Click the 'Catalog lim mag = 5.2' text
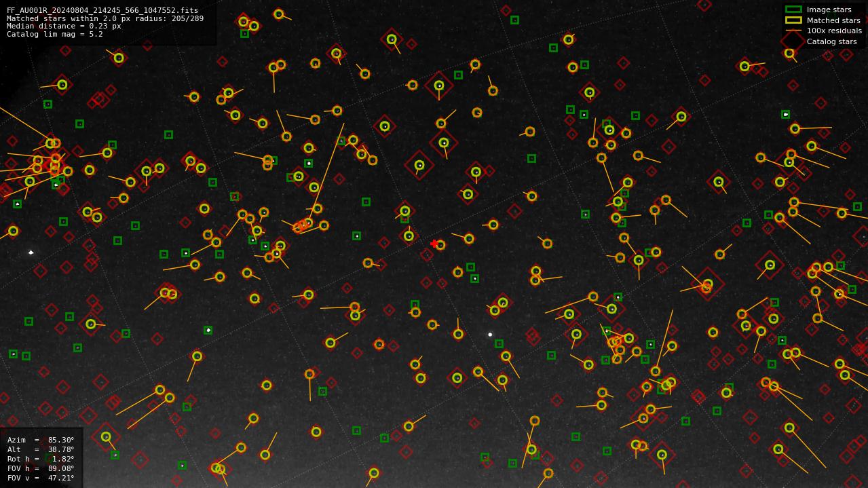This screenshot has width=868, height=488. click(55, 34)
